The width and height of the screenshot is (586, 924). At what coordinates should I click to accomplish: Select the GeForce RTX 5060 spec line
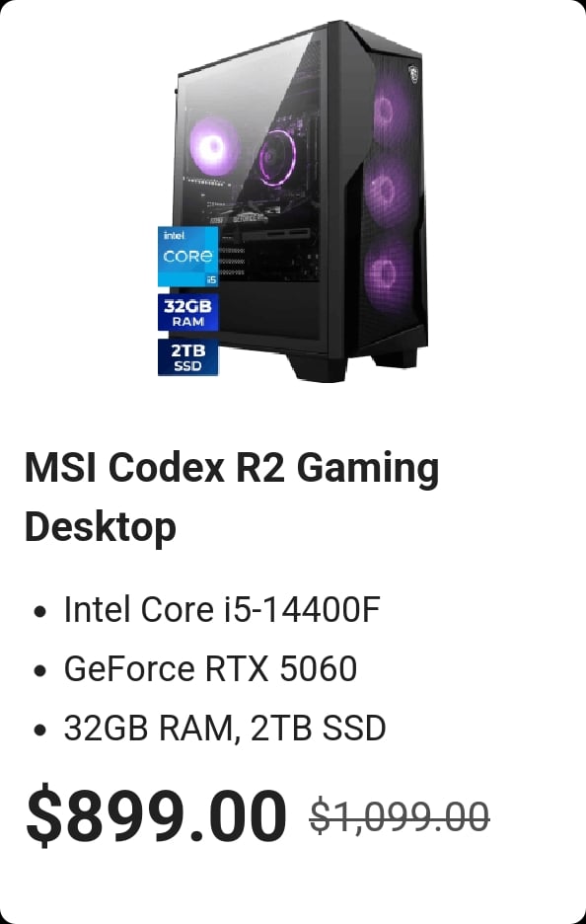coord(210,669)
